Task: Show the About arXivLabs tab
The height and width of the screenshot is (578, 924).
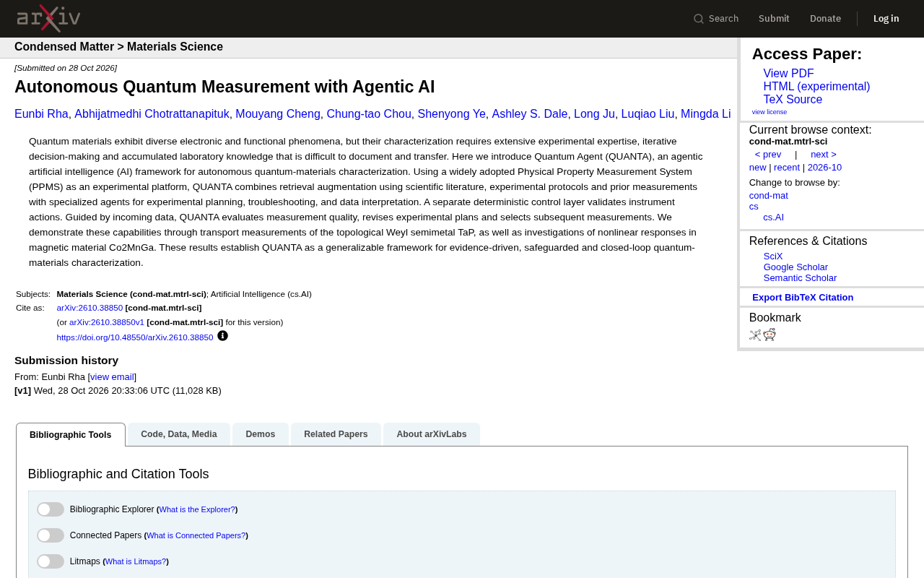Action: [x=432, y=434]
